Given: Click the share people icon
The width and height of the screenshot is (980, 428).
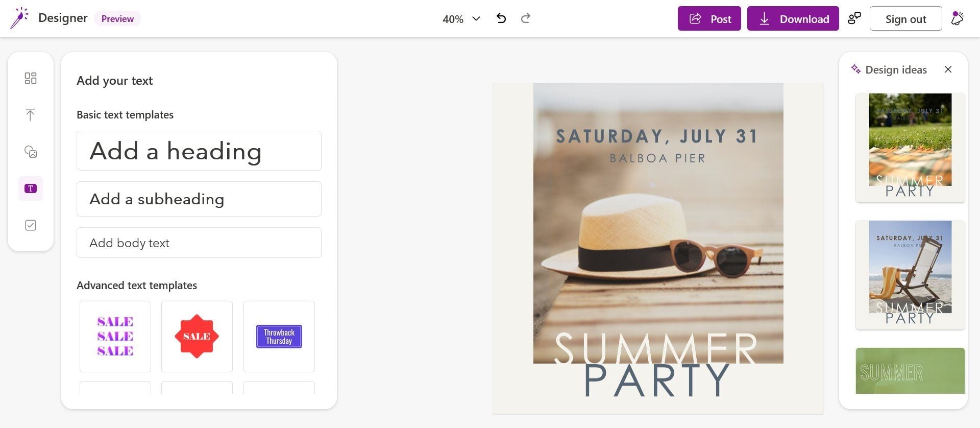Looking at the screenshot, I should point(854,19).
